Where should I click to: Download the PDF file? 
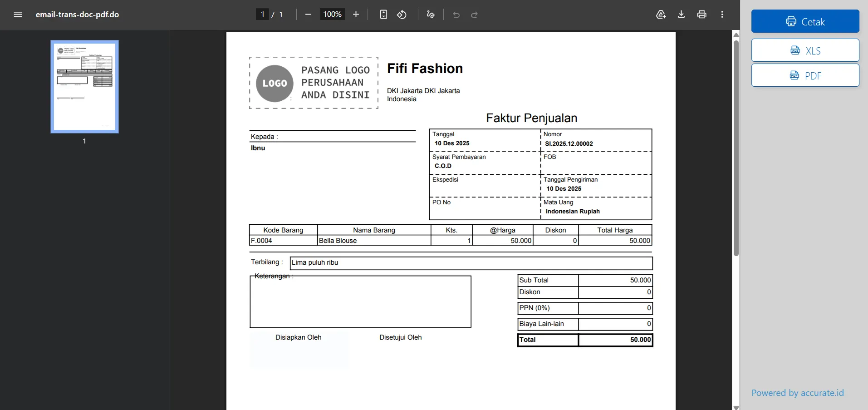(681, 15)
